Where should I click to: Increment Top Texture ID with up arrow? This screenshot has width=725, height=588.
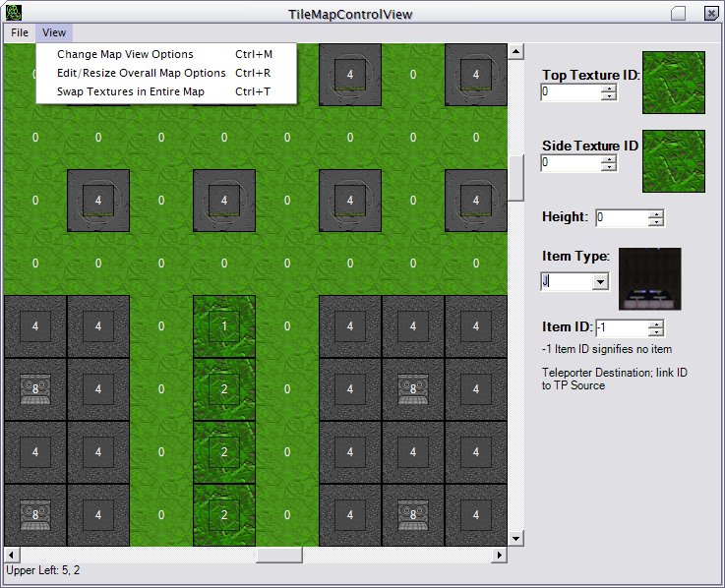click(609, 88)
